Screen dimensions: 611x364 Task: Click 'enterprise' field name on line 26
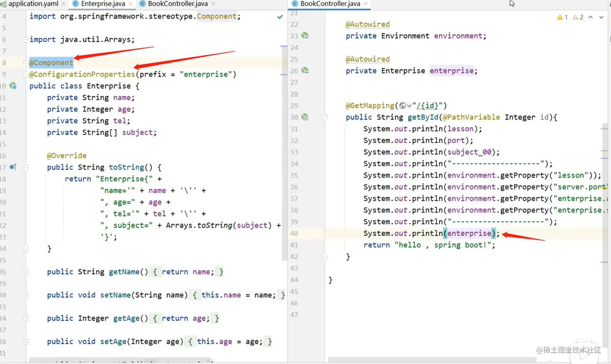451,71
